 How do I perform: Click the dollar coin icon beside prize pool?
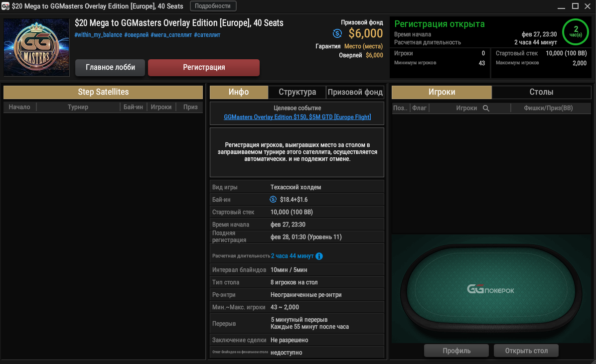coord(337,33)
